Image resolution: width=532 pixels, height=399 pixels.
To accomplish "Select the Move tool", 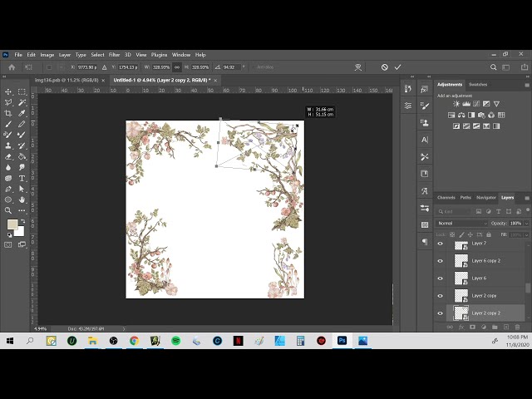I will point(8,91).
